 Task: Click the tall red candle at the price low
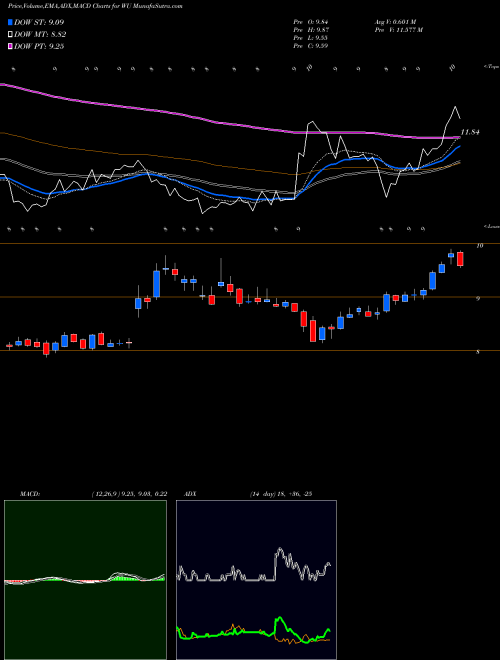click(x=313, y=331)
